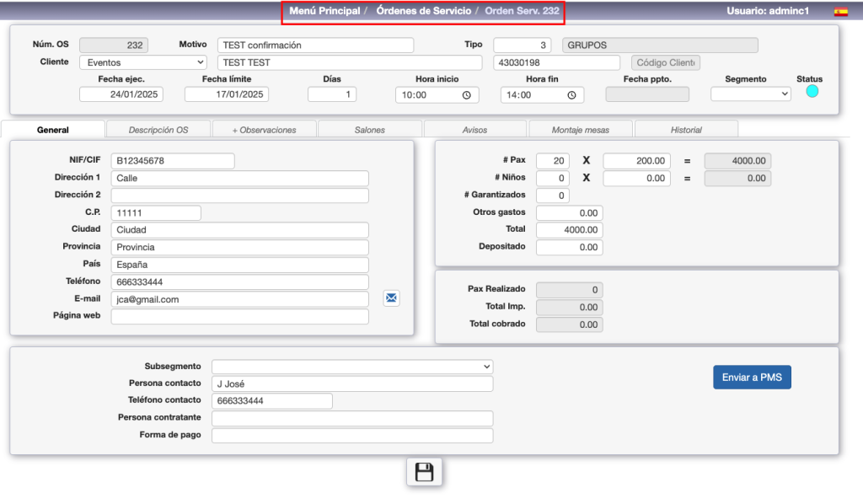
Task: Click the NIF/CIF input field
Action: [x=173, y=160]
